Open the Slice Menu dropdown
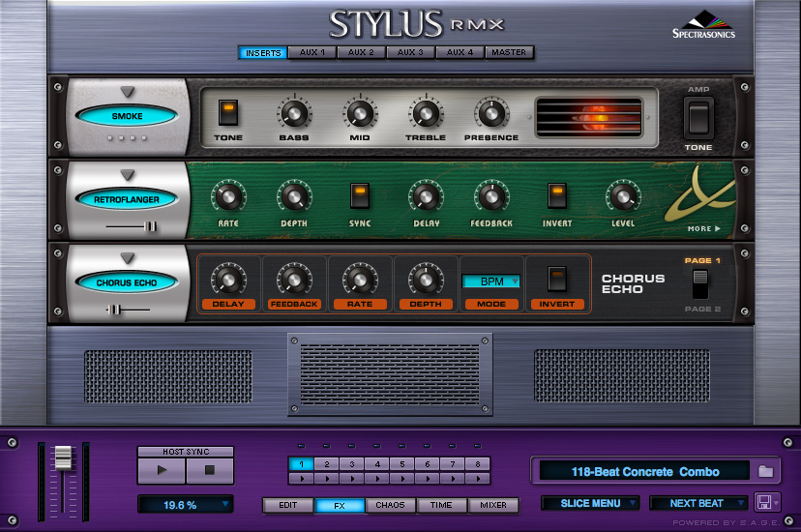The height and width of the screenshot is (532, 801). pyautogui.click(x=590, y=503)
